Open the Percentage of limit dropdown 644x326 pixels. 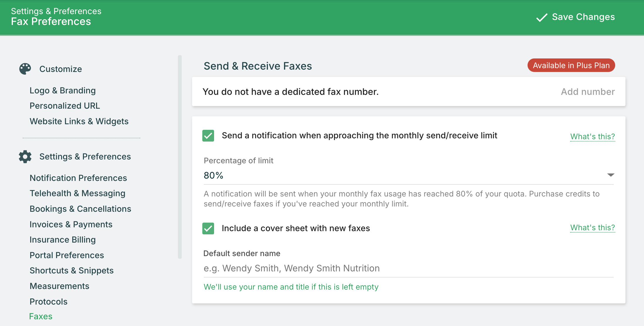coord(408,175)
